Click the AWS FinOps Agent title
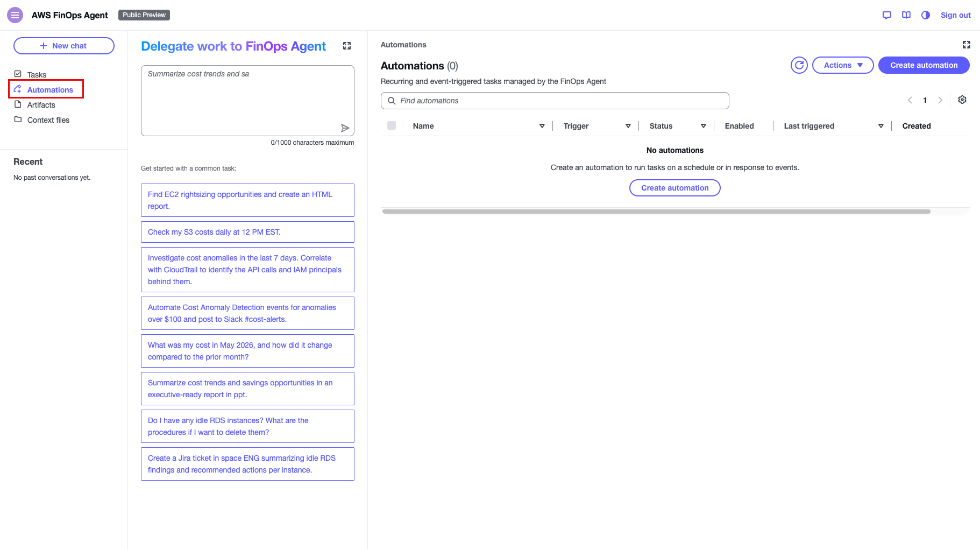This screenshot has width=980, height=549. (70, 15)
